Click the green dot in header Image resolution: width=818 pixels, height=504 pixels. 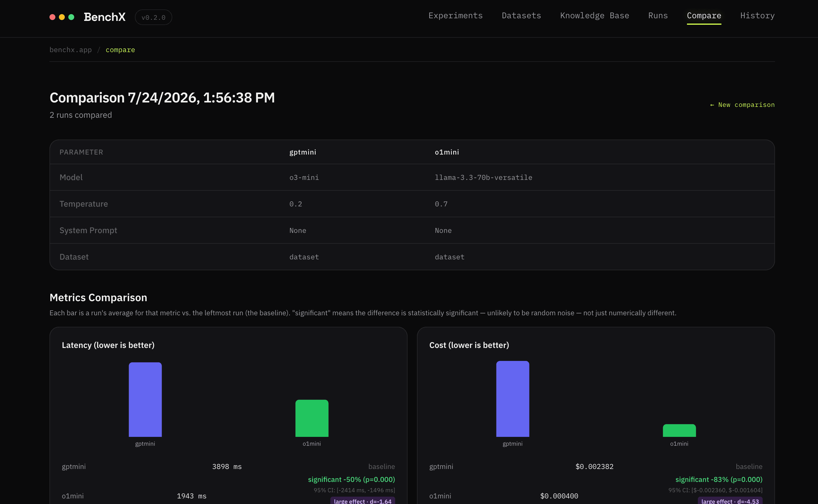tap(71, 17)
